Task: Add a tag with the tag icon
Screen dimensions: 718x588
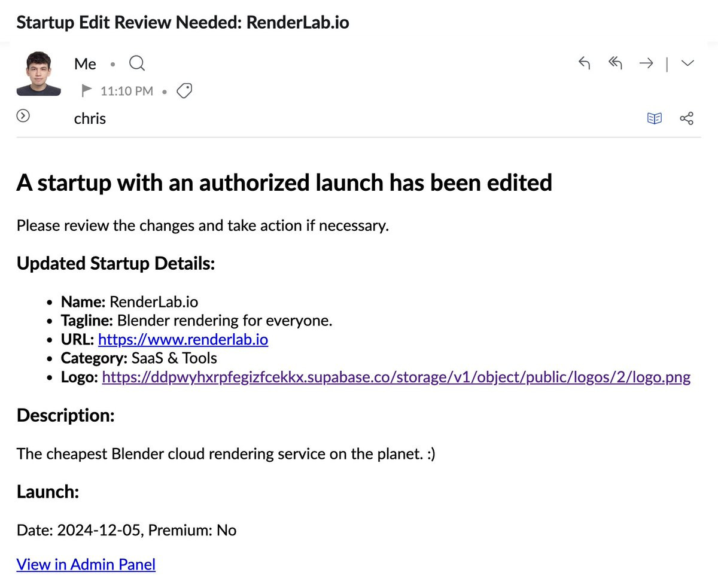Action: (x=185, y=91)
